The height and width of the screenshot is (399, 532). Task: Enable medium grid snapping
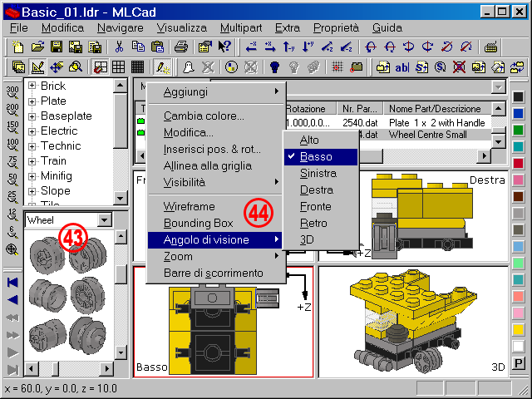119,66
